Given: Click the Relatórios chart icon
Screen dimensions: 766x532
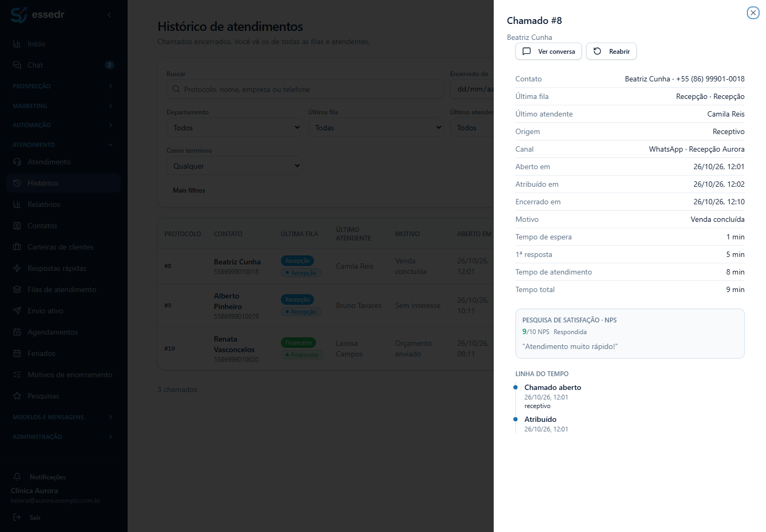Looking at the screenshot, I should point(17,204).
